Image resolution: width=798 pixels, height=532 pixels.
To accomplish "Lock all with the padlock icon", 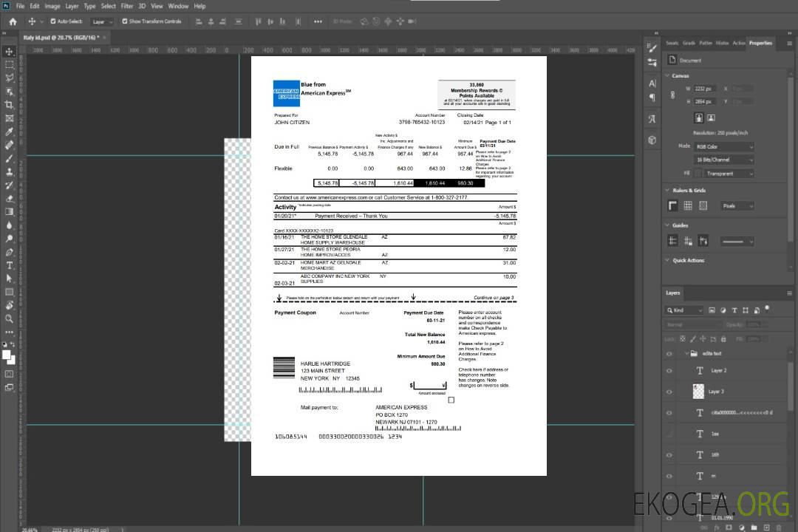I will tap(723, 339).
